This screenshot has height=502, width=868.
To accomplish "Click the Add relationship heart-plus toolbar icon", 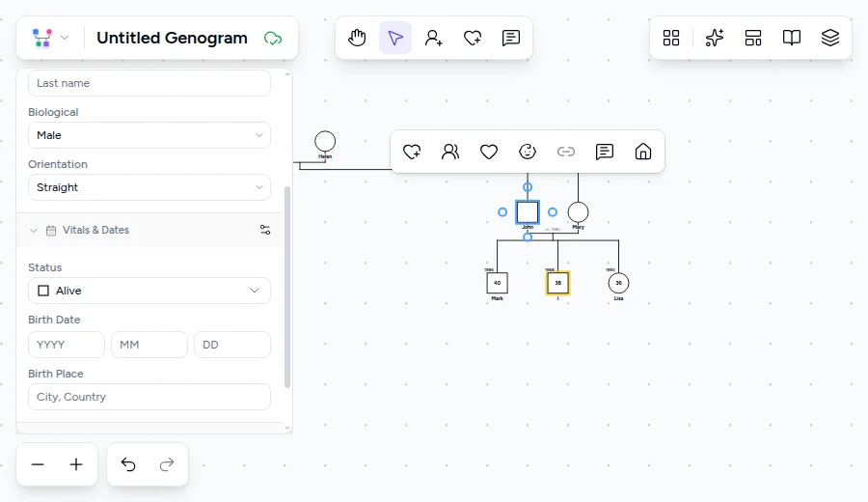I will pos(473,38).
